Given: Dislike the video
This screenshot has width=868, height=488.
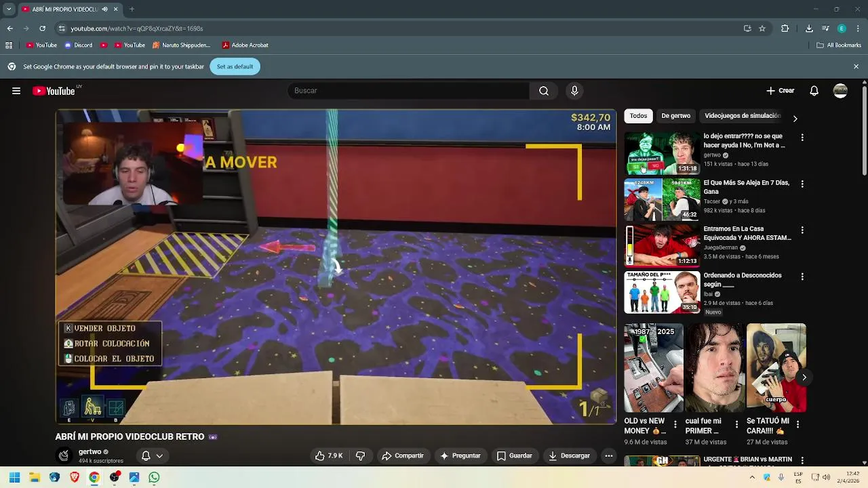Looking at the screenshot, I should pos(360,456).
